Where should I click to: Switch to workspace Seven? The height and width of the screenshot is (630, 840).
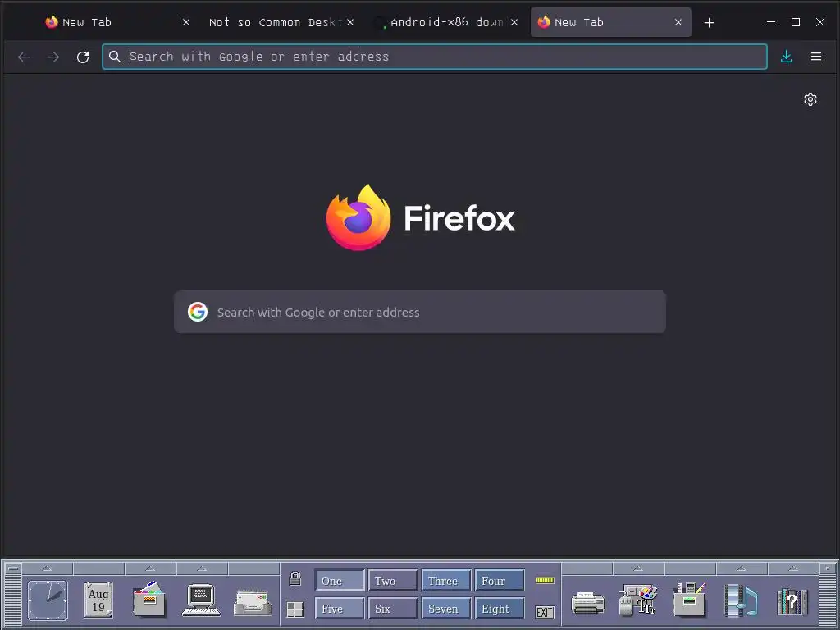pyautogui.click(x=446, y=609)
